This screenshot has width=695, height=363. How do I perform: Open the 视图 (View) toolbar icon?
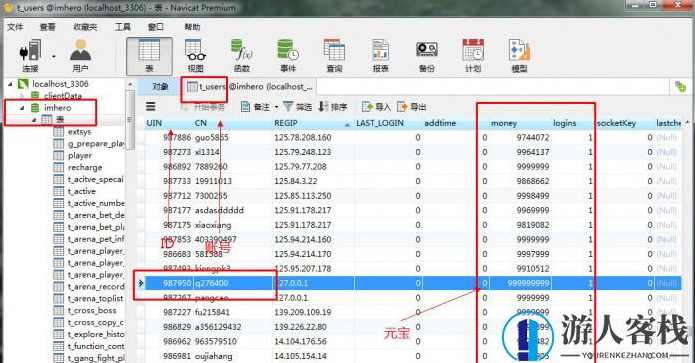(x=195, y=55)
